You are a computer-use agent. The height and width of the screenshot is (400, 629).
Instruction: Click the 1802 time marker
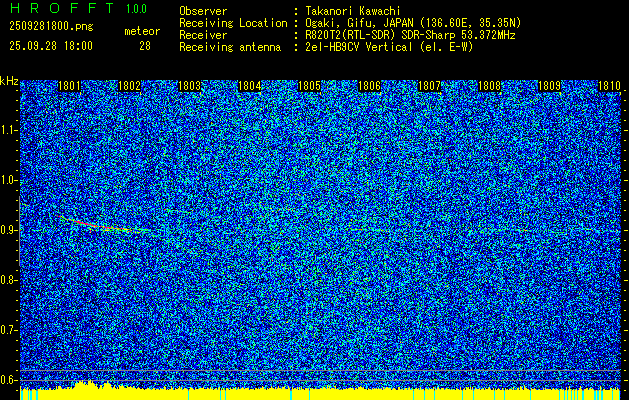(130, 86)
